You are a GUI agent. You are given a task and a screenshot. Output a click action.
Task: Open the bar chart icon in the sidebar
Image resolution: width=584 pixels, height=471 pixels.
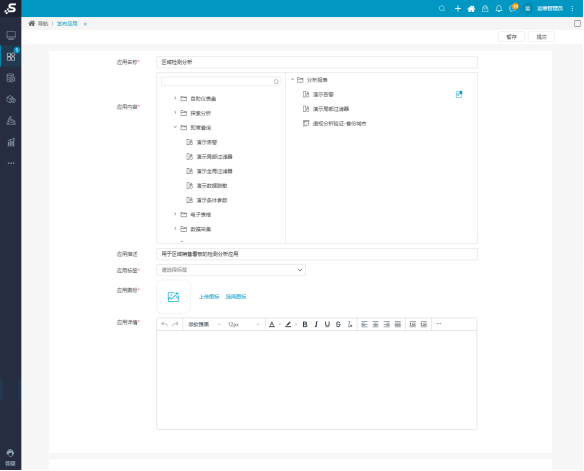pos(11,142)
